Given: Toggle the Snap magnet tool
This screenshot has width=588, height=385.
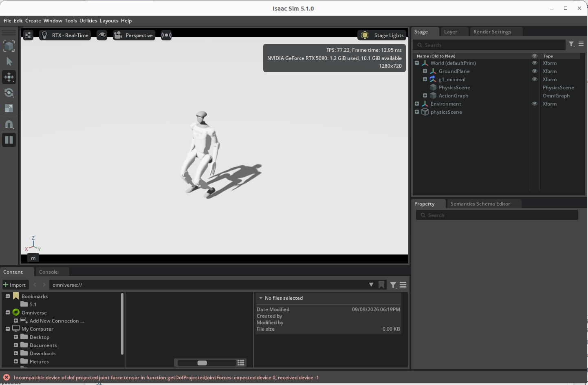Looking at the screenshot, I should pyautogui.click(x=9, y=124).
